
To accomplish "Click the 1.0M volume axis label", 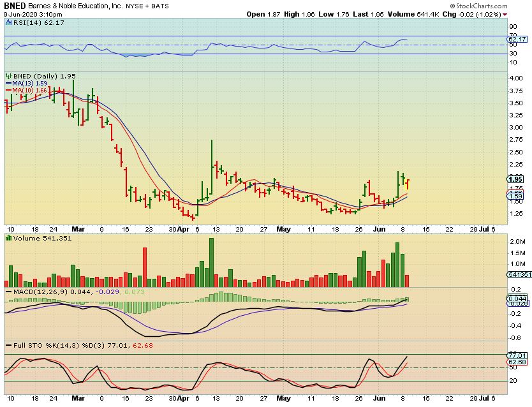I will pos(518,264).
